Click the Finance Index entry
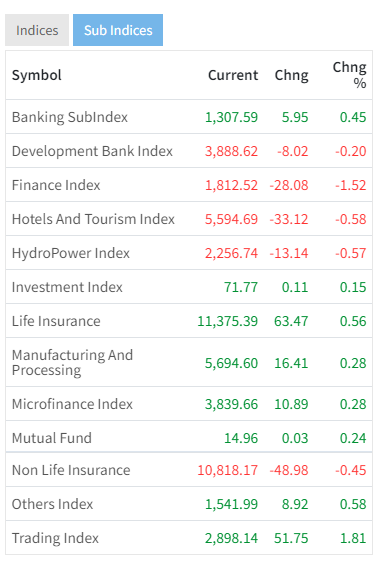This screenshot has height=569, width=387. (x=189, y=185)
